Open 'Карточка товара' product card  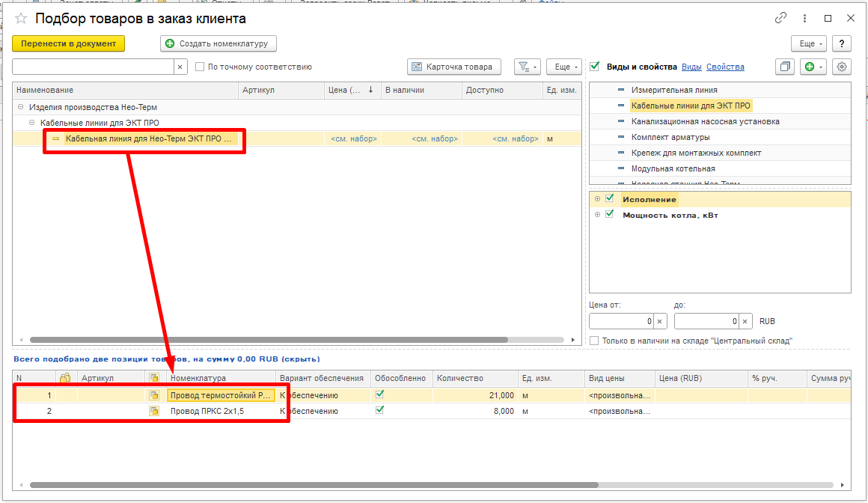[454, 67]
